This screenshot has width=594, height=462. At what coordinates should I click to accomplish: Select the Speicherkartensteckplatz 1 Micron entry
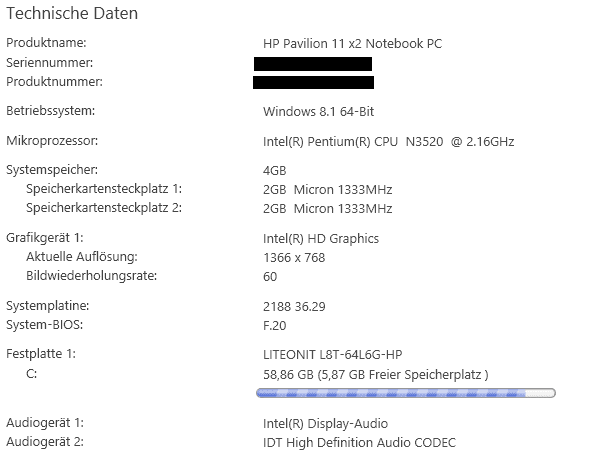(x=327, y=189)
